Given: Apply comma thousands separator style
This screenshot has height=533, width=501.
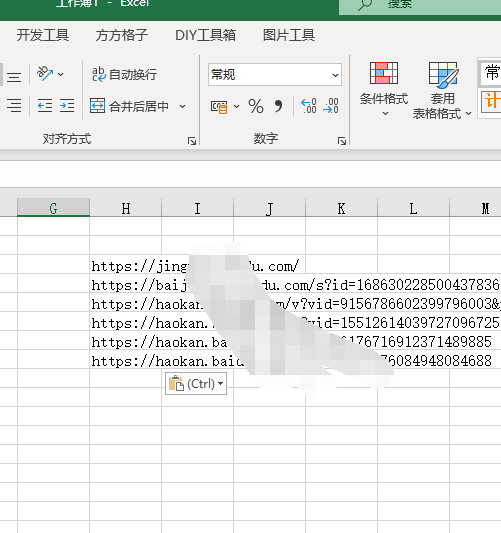Looking at the screenshot, I should 278,106.
